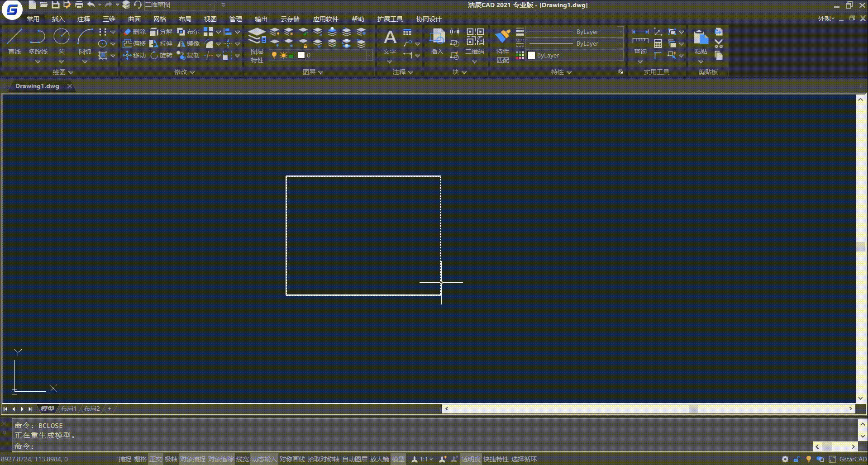Toggle Dynamic Input (动态输入)

tap(264, 459)
